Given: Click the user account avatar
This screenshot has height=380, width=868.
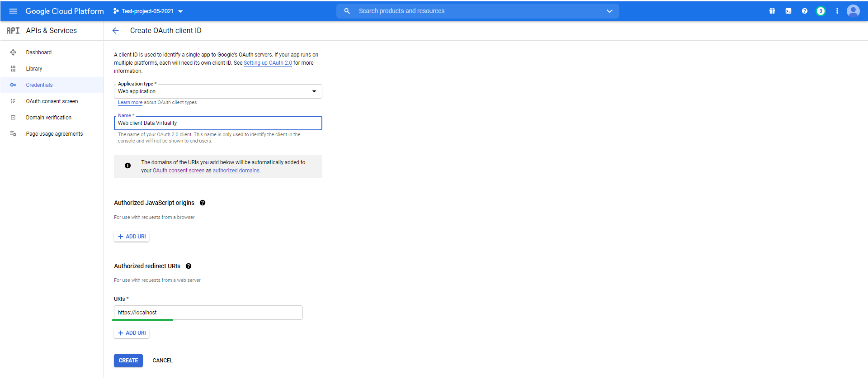Looking at the screenshot, I should (853, 11).
